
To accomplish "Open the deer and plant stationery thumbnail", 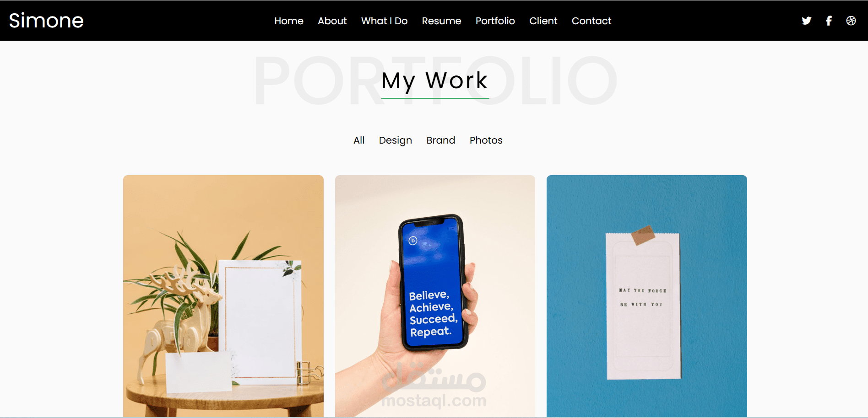I will pyautogui.click(x=223, y=296).
